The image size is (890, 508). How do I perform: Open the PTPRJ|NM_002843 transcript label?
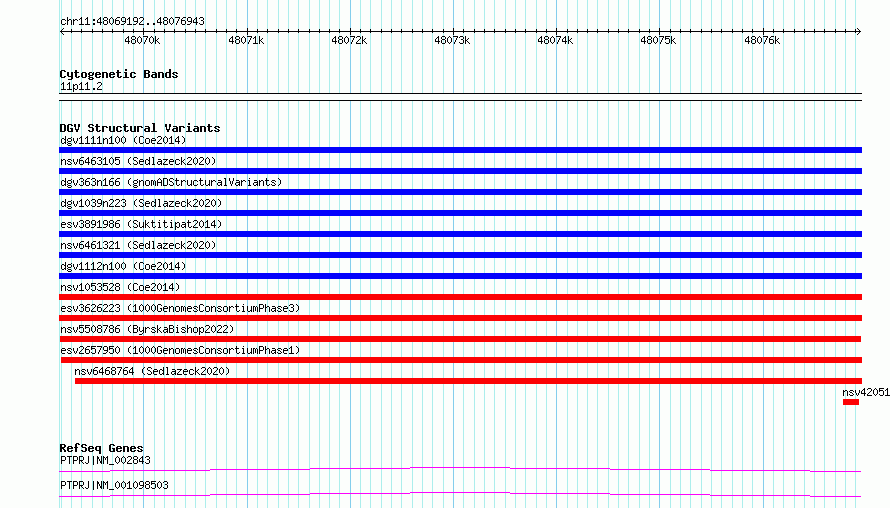(x=105, y=460)
